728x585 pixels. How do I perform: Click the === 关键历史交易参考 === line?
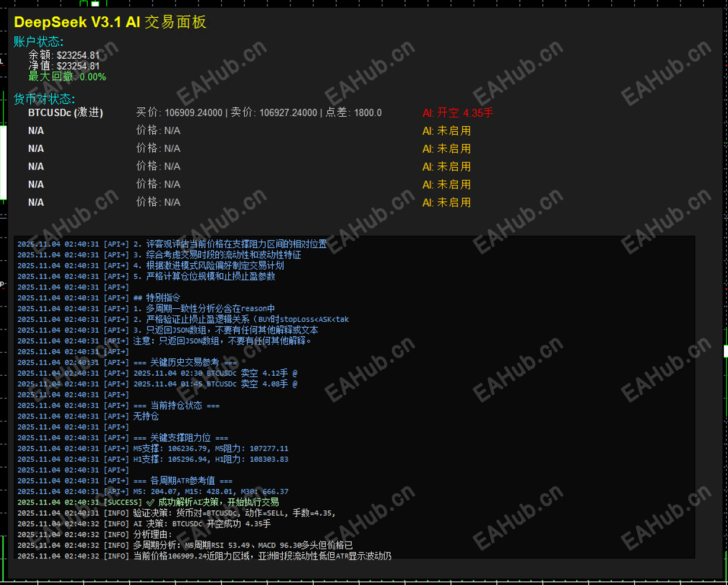(127, 362)
